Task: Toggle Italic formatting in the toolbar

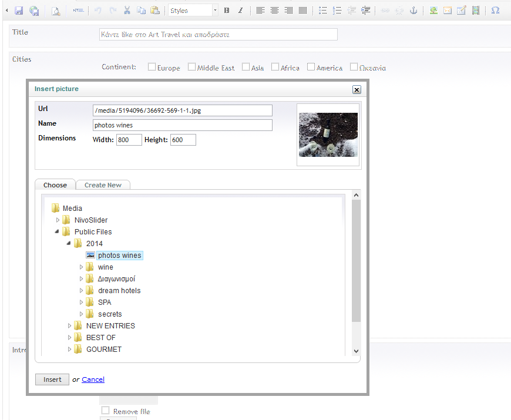Action: (240, 11)
